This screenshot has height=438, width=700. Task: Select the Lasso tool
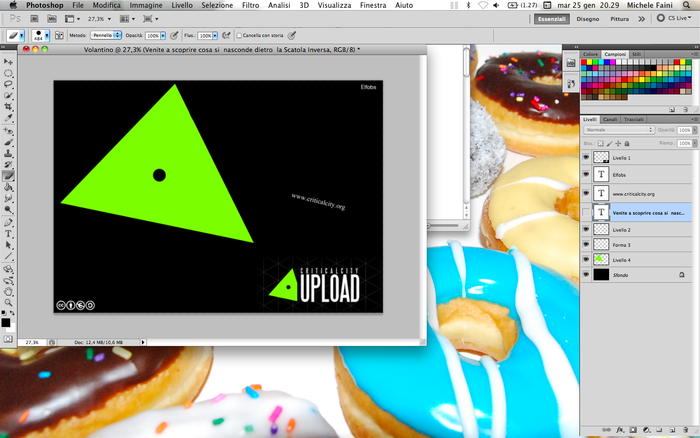8,84
